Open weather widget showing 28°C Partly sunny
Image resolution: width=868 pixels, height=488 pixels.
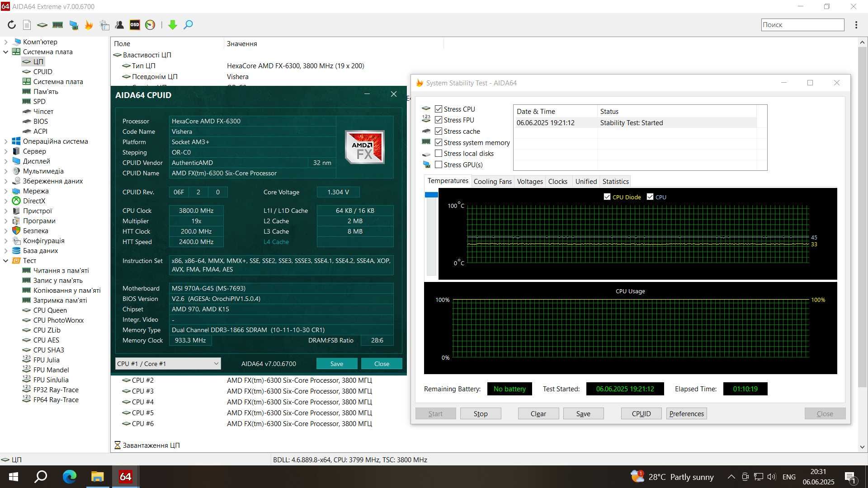point(672,477)
